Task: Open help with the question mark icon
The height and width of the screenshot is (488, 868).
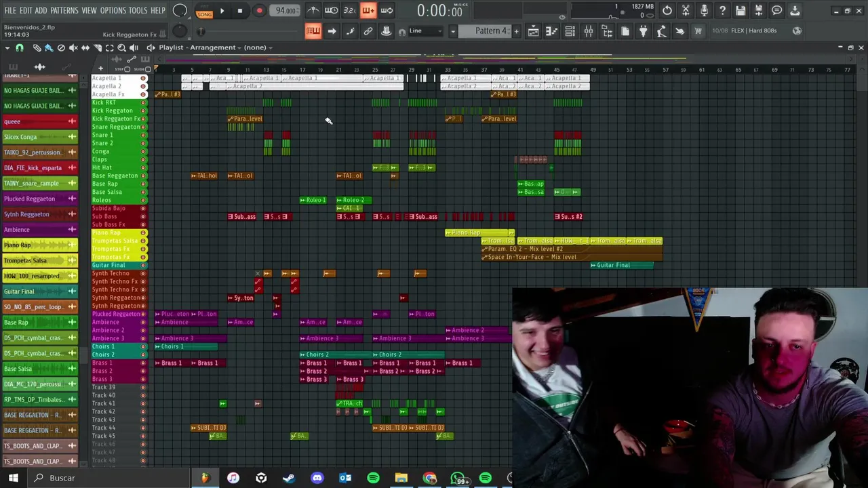Action: (x=722, y=10)
